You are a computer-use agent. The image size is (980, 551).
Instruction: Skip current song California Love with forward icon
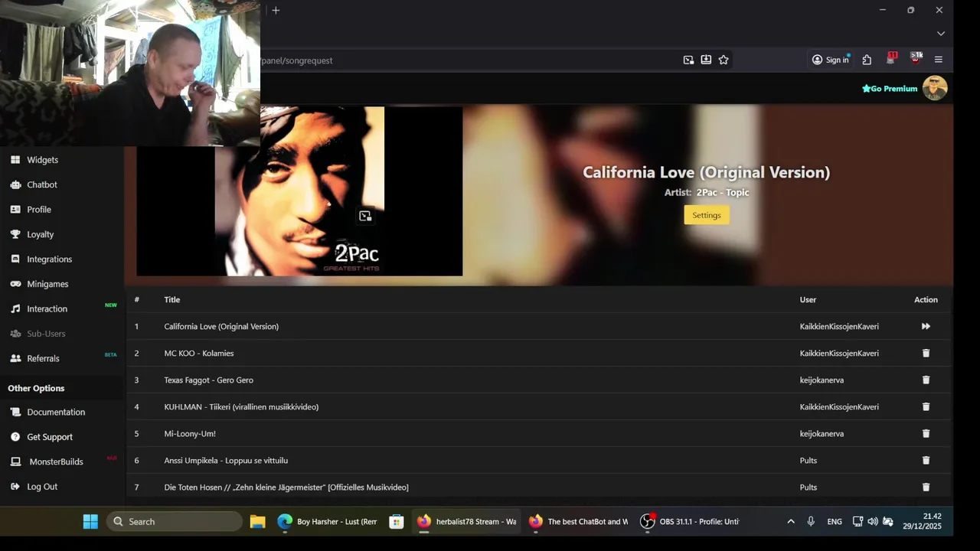pyautogui.click(x=926, y=326)
